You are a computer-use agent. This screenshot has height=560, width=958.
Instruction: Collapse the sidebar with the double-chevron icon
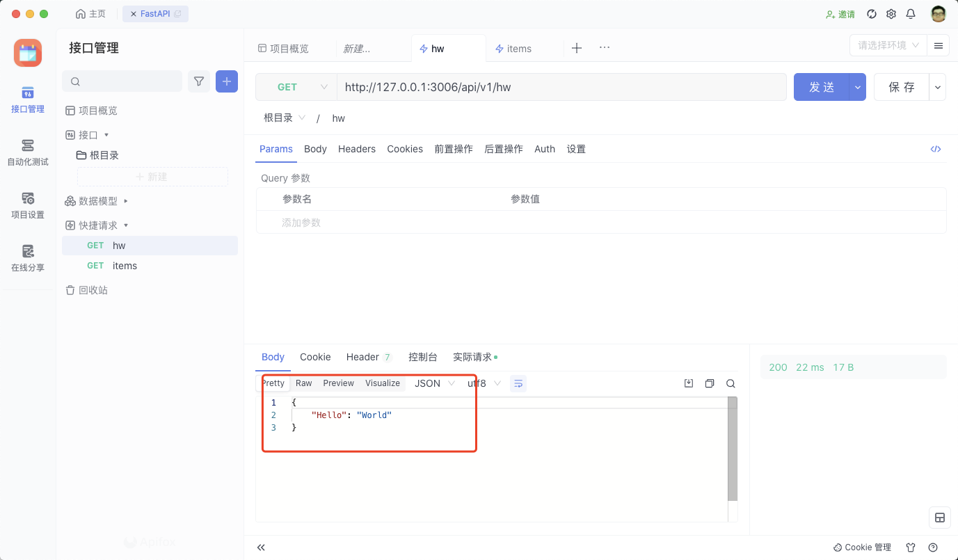coord(261,547)
